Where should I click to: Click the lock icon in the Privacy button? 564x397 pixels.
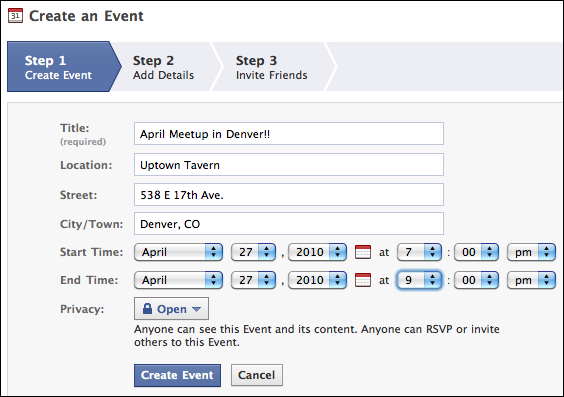[x=147, y=309]
